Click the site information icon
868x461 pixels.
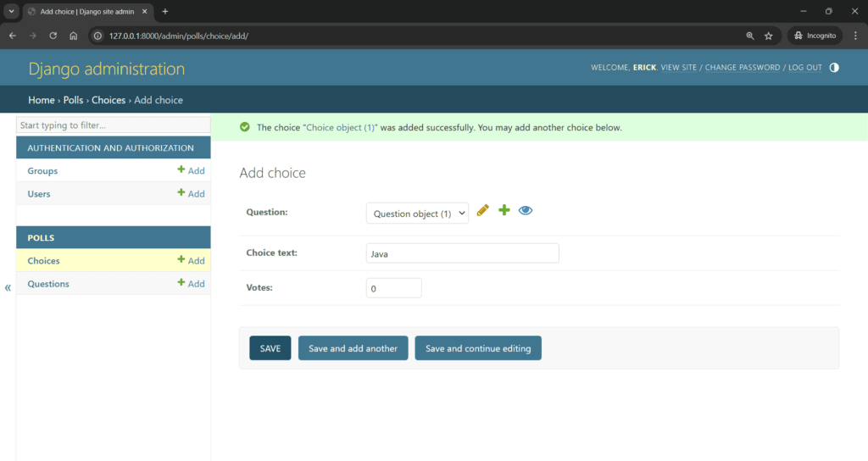pos(97,36)
